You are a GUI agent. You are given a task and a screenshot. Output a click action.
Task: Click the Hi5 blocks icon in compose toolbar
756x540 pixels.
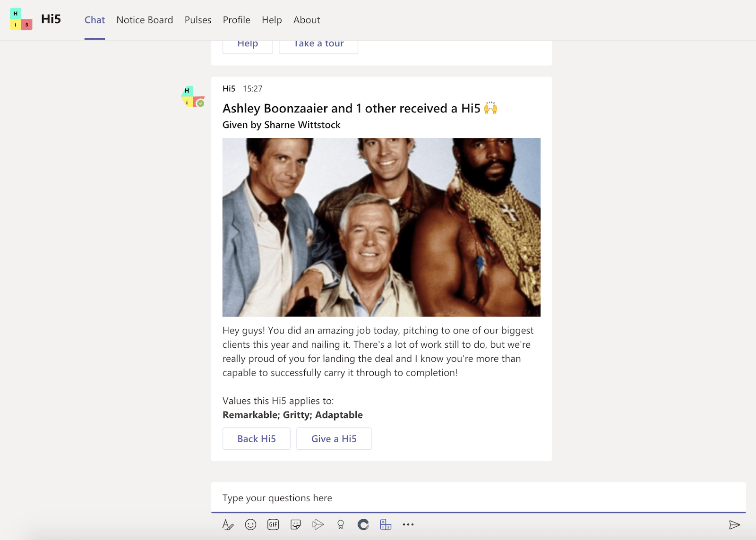click(386, 524)
